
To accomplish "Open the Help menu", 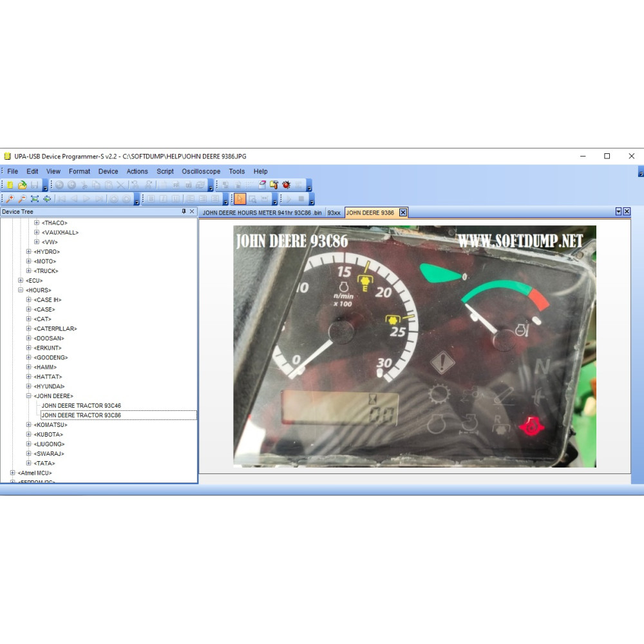I will click(x=260, y=171).
